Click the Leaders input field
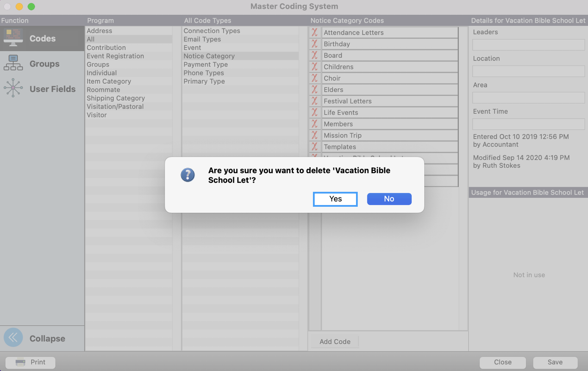The height and width of the screenshot is (371, 588). [x=528, y=45]
